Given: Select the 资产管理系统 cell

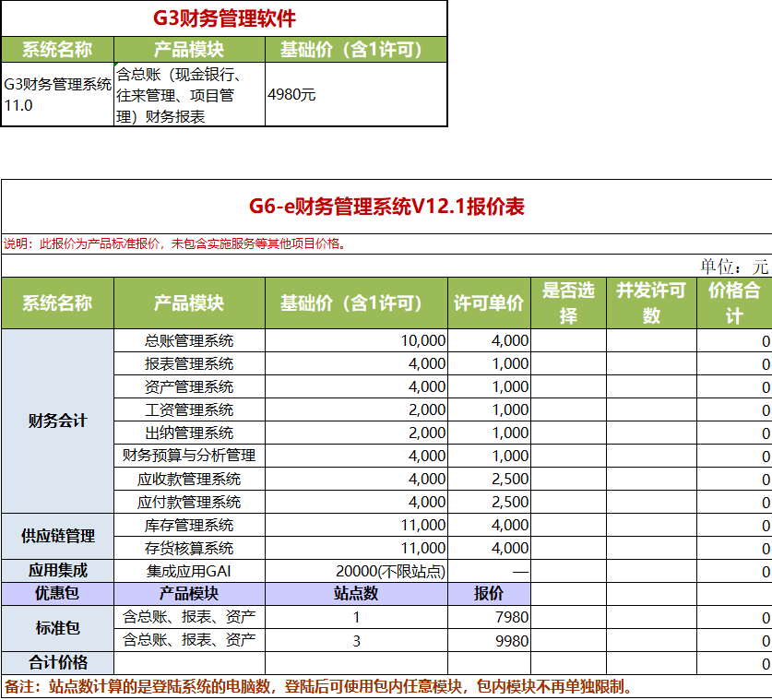Looking at the screenshot, I should click(190, 387).
